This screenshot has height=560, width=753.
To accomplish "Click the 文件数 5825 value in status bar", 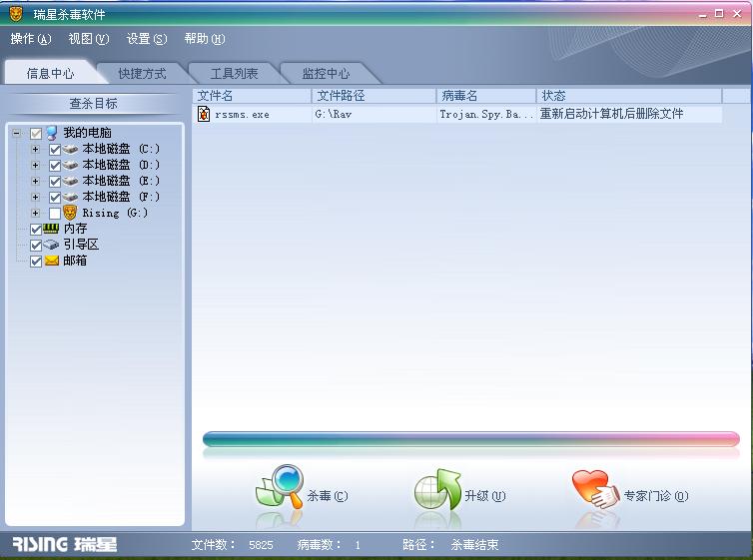I will coord(261,545).
